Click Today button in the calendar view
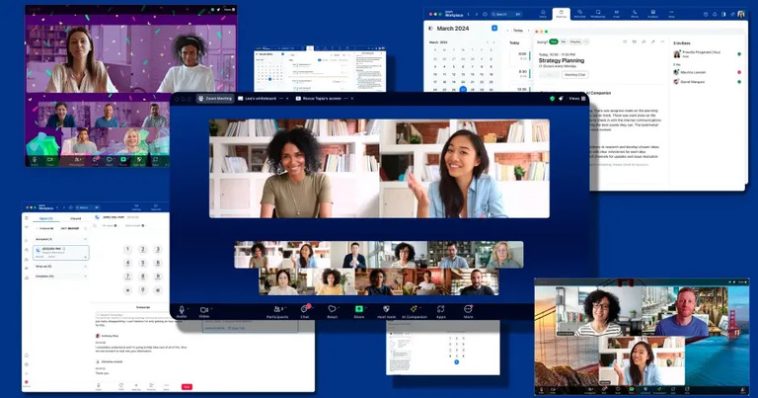This screenshot has height=398, width=758. [518, 30]
